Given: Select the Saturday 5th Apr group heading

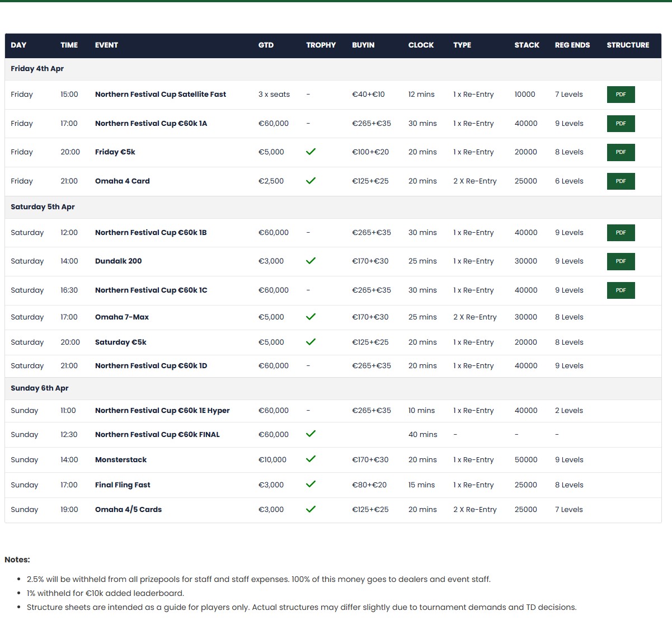Looking at the screenshot, I should (43, 207).
